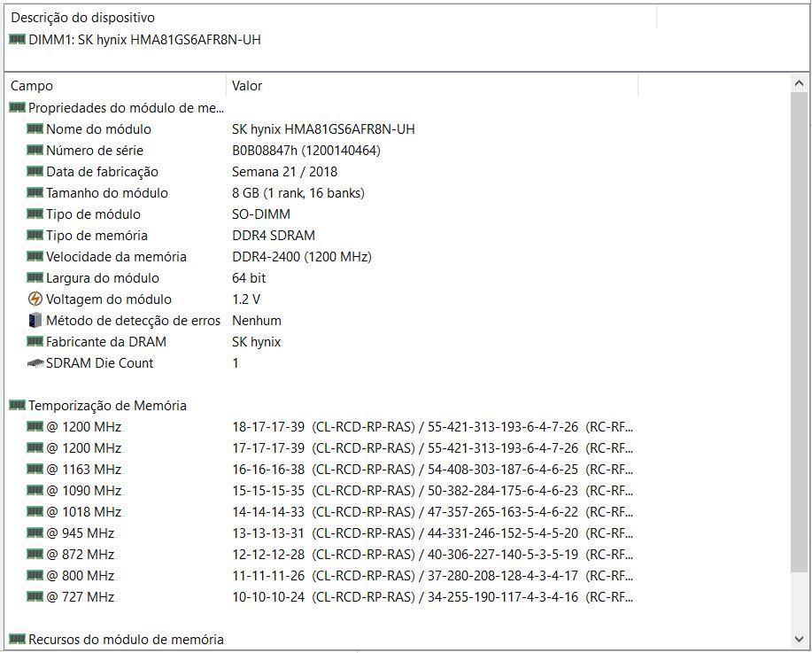Viewport: 812px width, 653px height.
Task: Click the icon next to Tamanho do módulo
Action: tap(35, 193)
